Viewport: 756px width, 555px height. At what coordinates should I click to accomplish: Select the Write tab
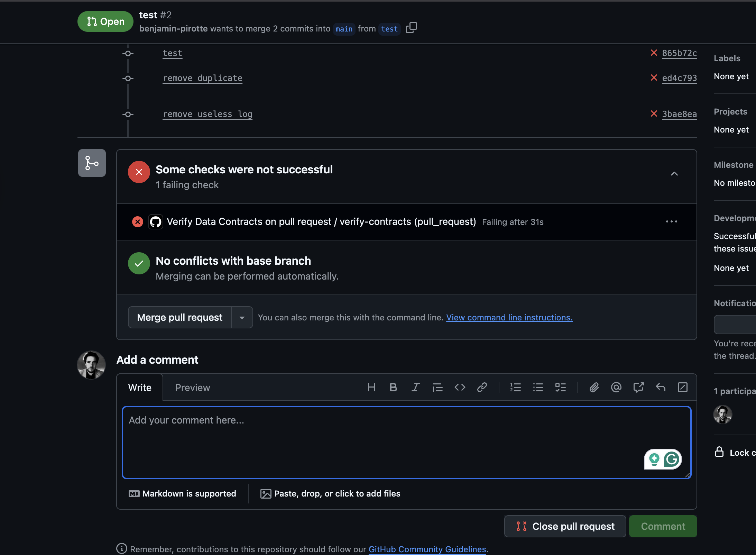(x=140, y=388)
